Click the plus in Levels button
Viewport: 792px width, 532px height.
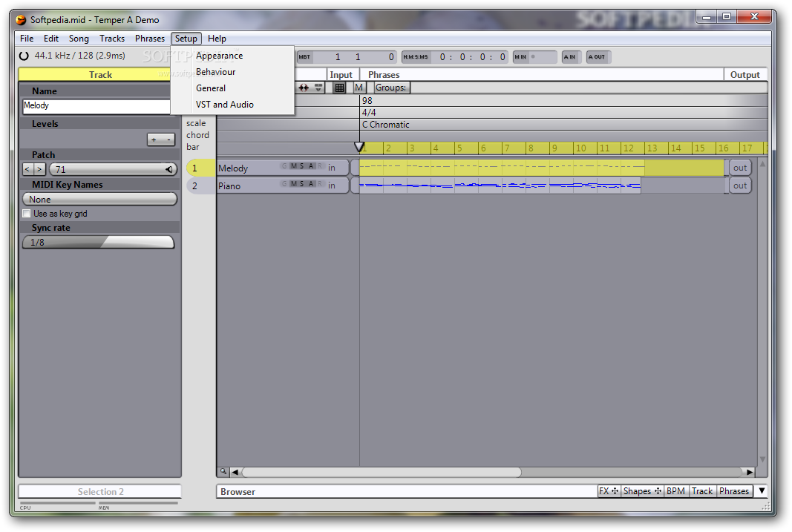click(x=154, y=139)
